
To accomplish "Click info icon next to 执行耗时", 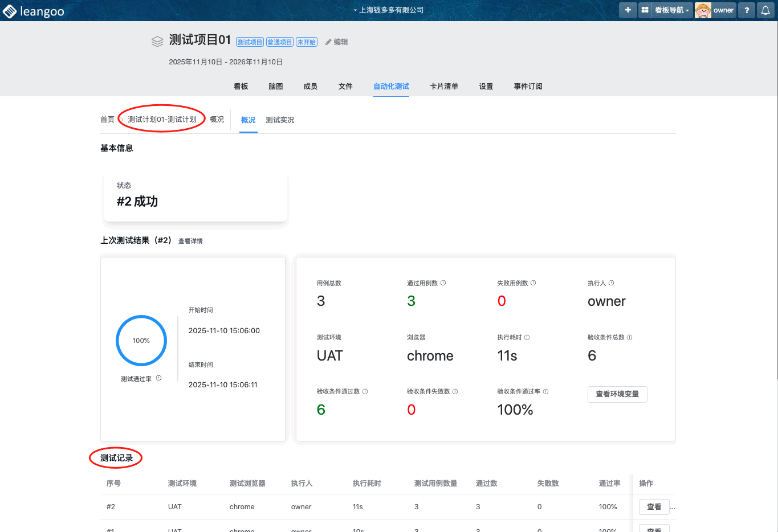I will [x=527, y=337].
